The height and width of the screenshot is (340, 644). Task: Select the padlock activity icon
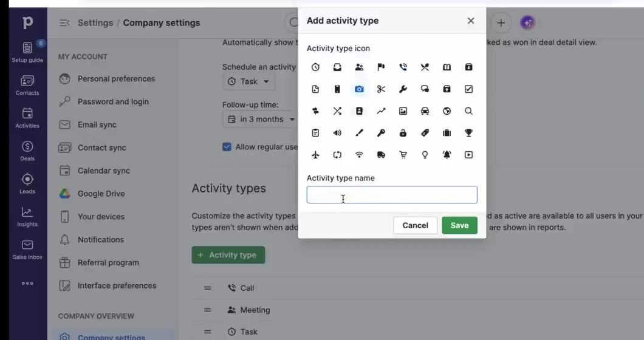(403, 132)
